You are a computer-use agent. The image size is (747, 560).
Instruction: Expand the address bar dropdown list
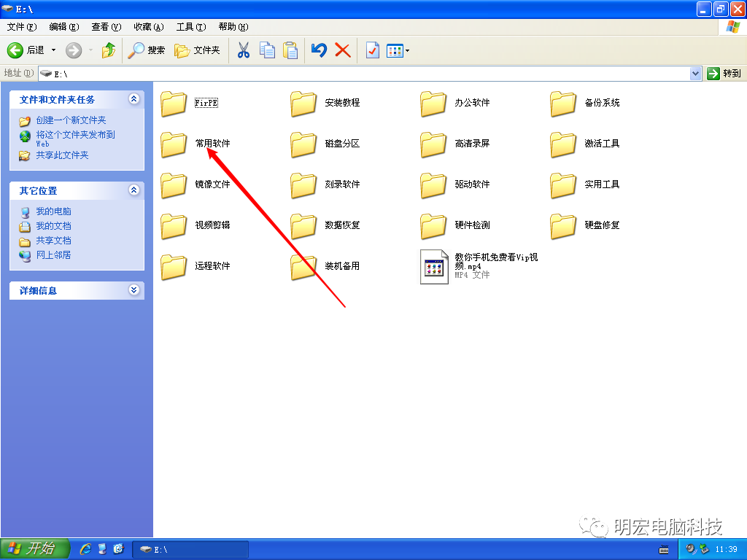click(695, 74)
